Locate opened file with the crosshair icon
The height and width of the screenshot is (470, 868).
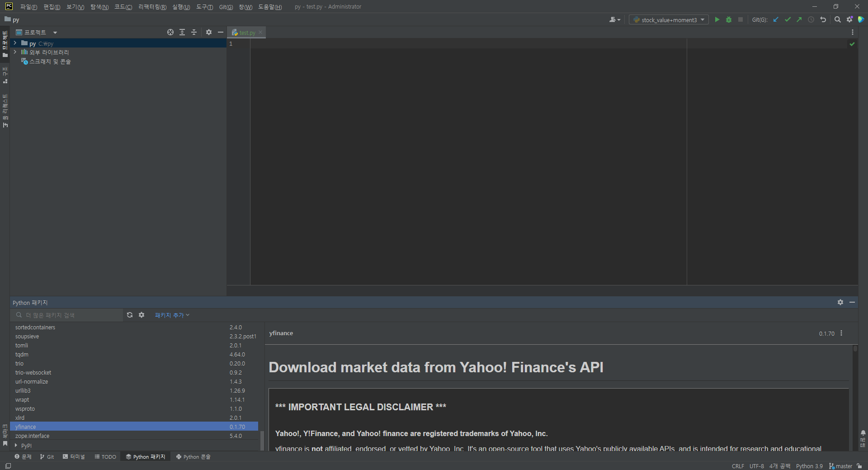pyautogui.click(x=170, y=32)
